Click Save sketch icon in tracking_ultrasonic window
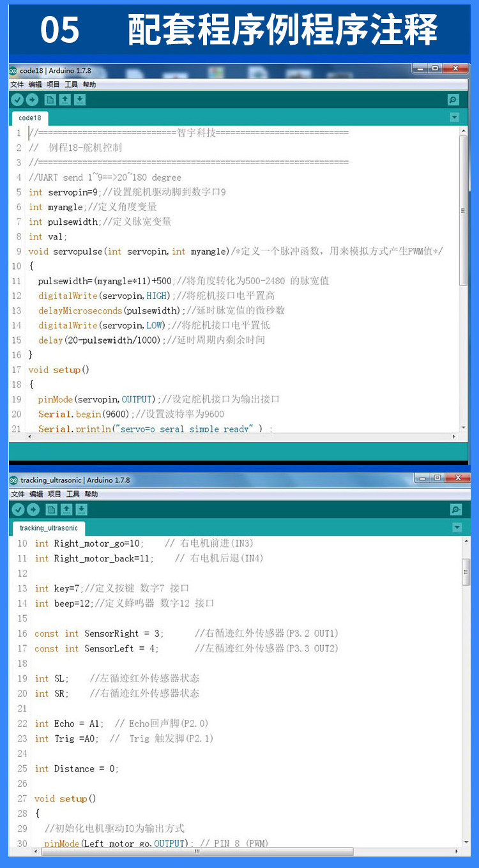 [x=81, y=510]
